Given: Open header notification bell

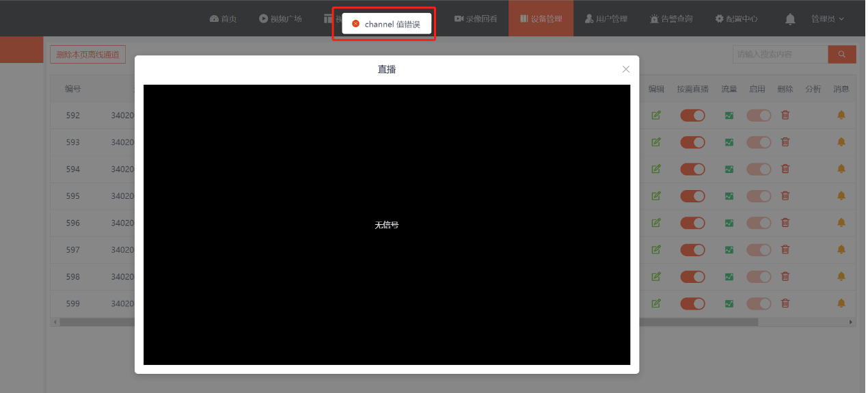Looking at the screenshot, I should 790,19.
